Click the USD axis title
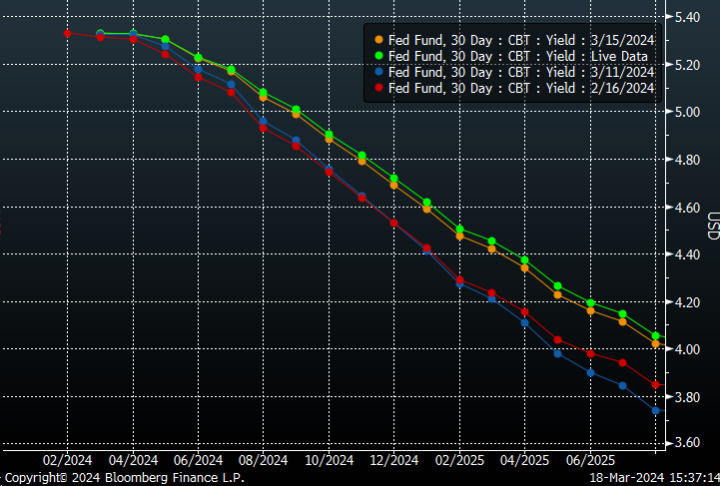720x486 pixels. [x=713, y=226]
